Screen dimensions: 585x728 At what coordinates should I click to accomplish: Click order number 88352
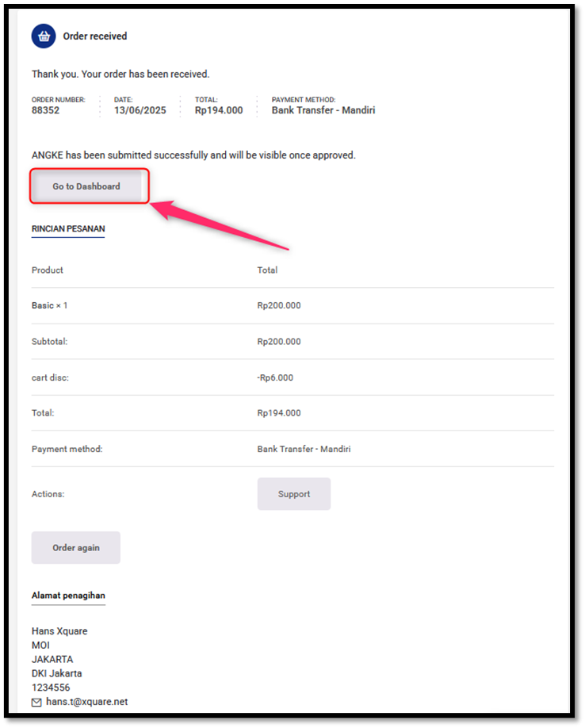coord(45,110)
